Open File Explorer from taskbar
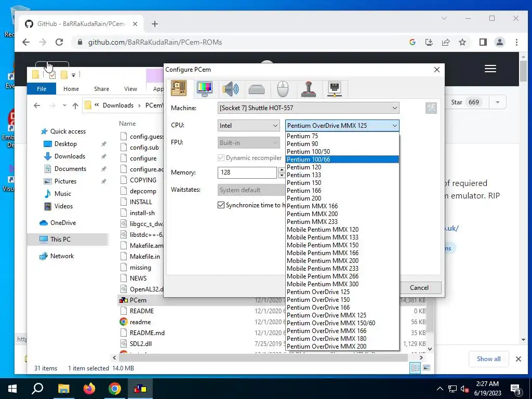 tap(63, 389)
